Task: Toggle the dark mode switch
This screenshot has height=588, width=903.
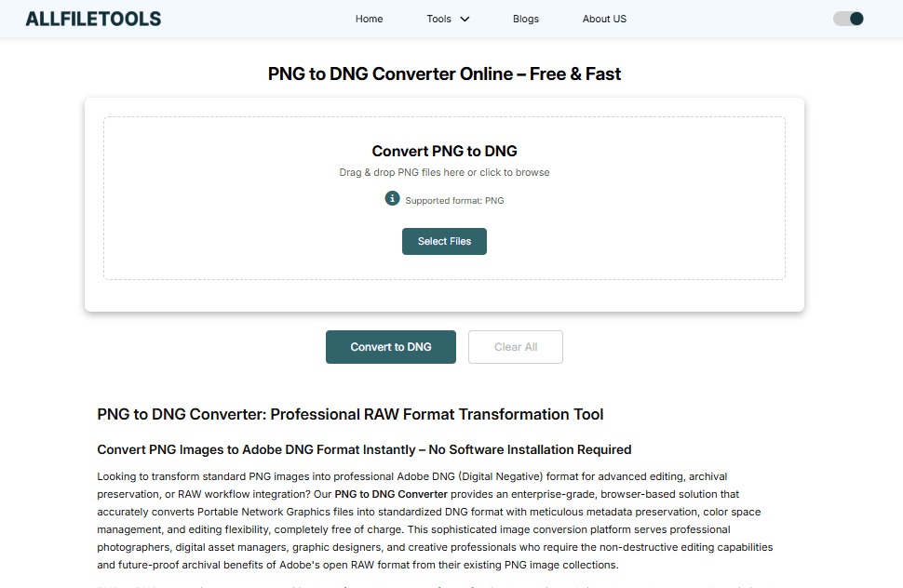Action: 848,19
